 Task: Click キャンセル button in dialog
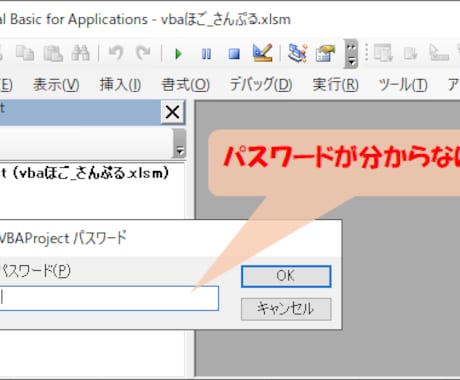tap(286, 309)
